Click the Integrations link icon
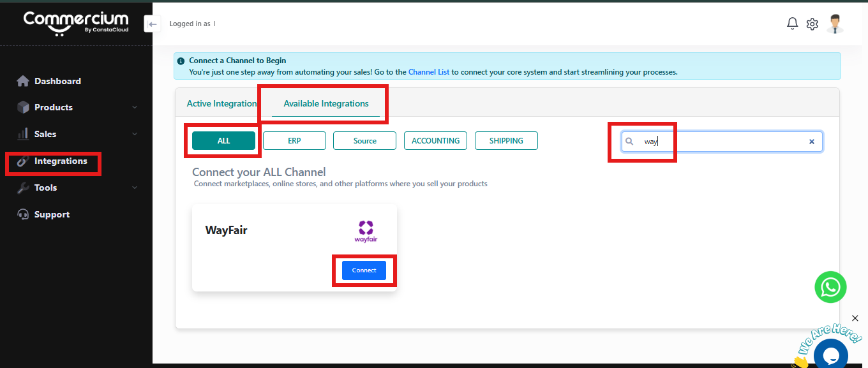The height and width of the screenshot is (368, 868). tap(23, 161)
